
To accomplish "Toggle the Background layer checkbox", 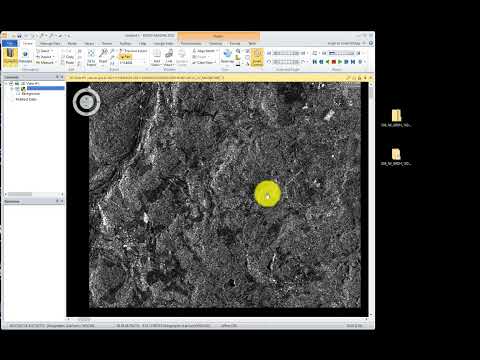I will point(18,94).
